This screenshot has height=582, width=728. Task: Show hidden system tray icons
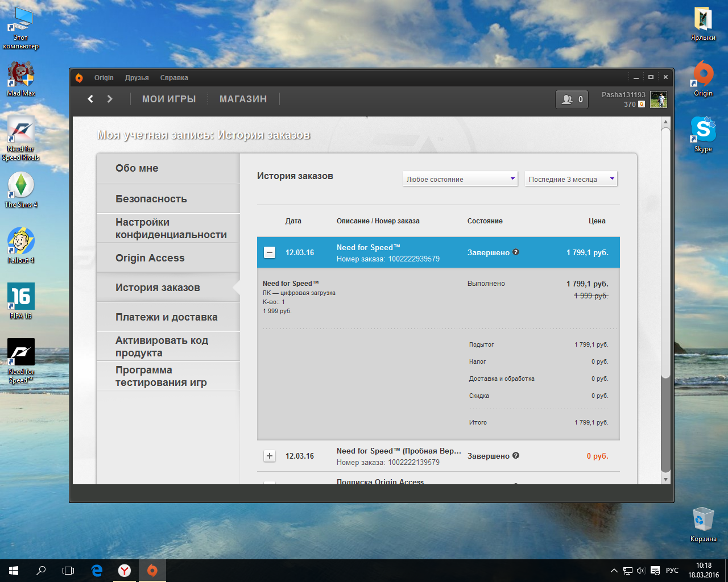pyautogui.click(x=614, y=571)
